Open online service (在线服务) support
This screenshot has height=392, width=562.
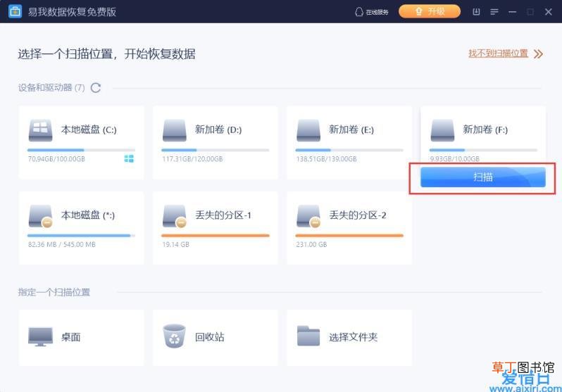pos(371,12)
